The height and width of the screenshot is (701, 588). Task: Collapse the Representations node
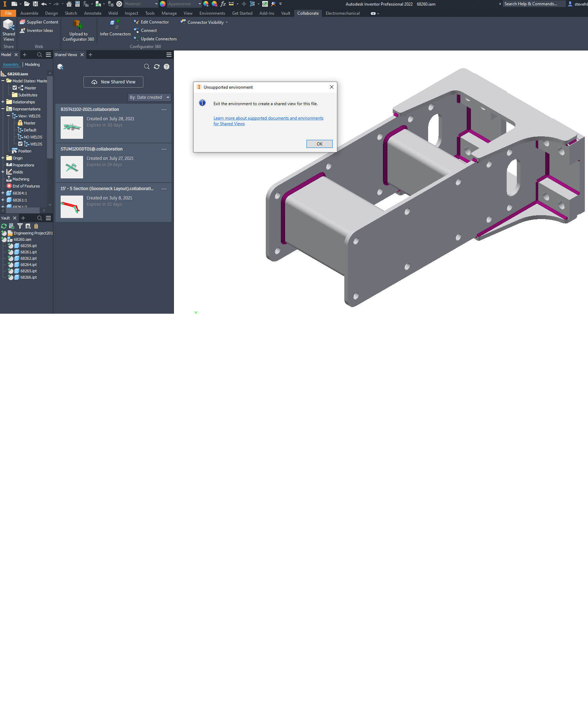(x=3, y=109)
